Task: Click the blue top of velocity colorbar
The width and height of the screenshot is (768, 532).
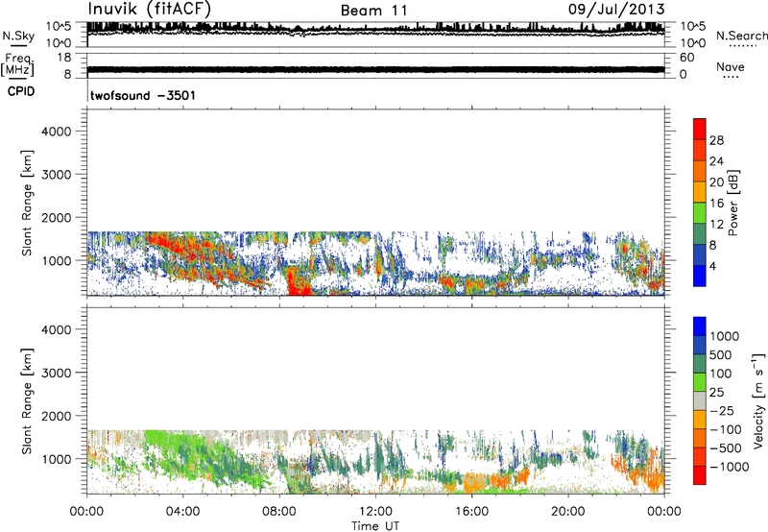Action: pyautogui.click(x=700, y=326)
